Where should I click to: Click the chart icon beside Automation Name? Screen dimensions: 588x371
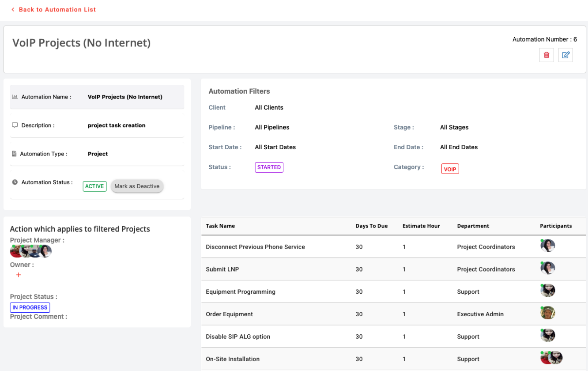point(15,97)
